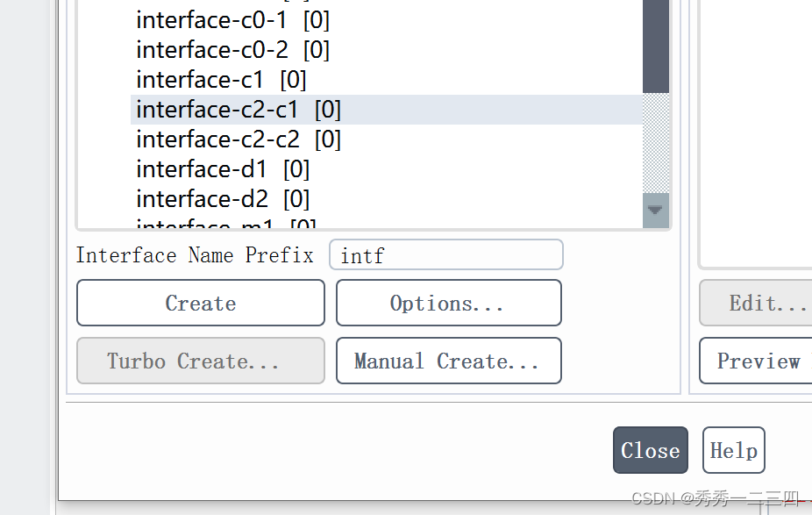Viewport: 812px width, 515px height.
Task: Select interface-c0-1 in the interface list
Action: pos(232,19)
